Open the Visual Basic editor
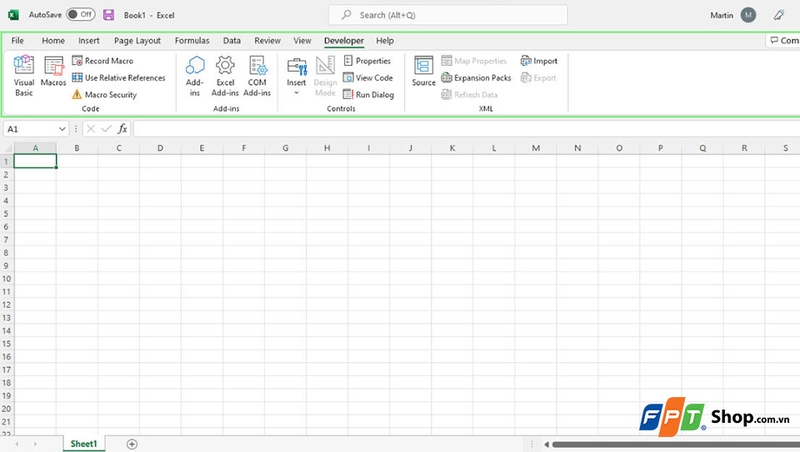 (x=24, y=76)
